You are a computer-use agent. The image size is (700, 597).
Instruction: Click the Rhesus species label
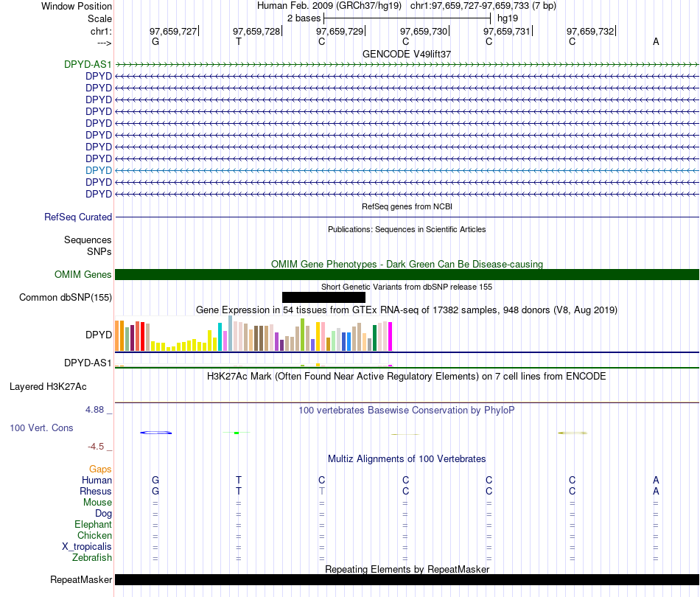(x=96, y=491)
